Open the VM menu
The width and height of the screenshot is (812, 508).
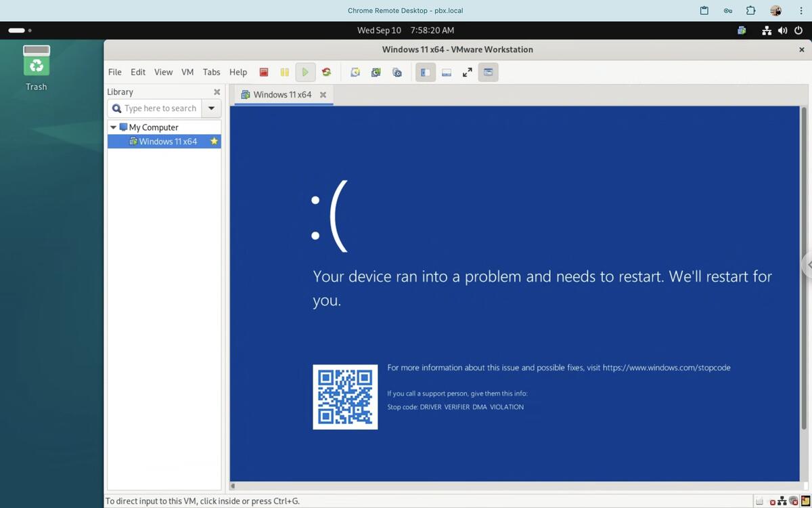pyautogui.click(x=187, y=72)
